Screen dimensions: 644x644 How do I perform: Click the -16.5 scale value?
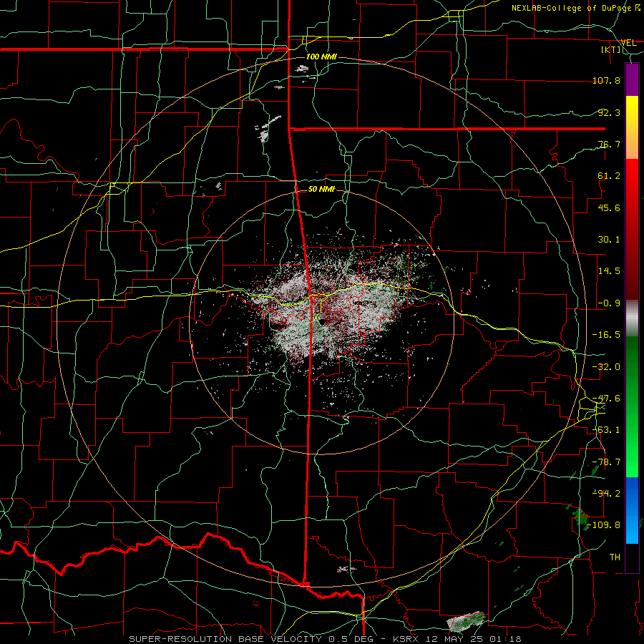606,335
